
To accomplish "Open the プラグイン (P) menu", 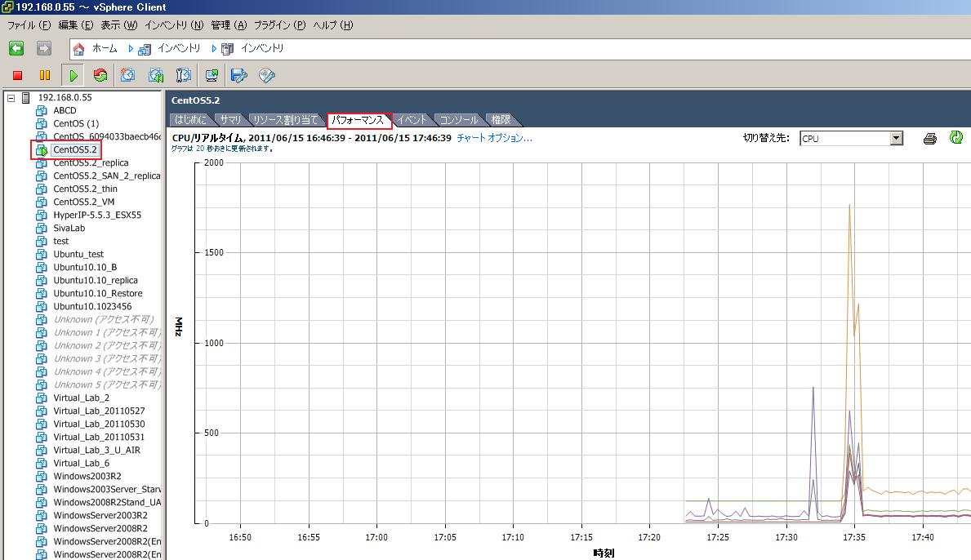I will coord(279,24).
